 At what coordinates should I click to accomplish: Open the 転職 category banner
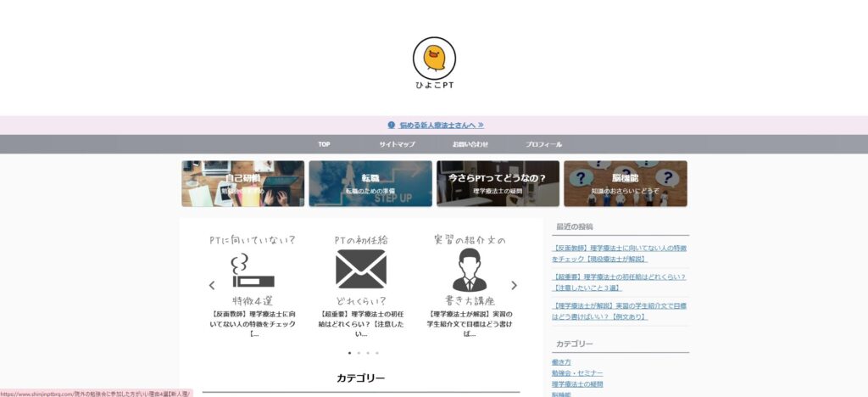tap(370, 184)
